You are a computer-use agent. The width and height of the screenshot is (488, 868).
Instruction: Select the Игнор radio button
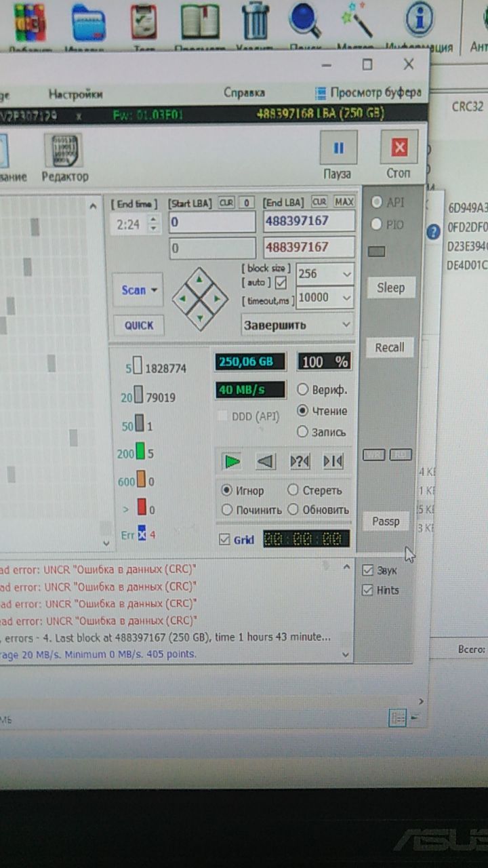227,490
